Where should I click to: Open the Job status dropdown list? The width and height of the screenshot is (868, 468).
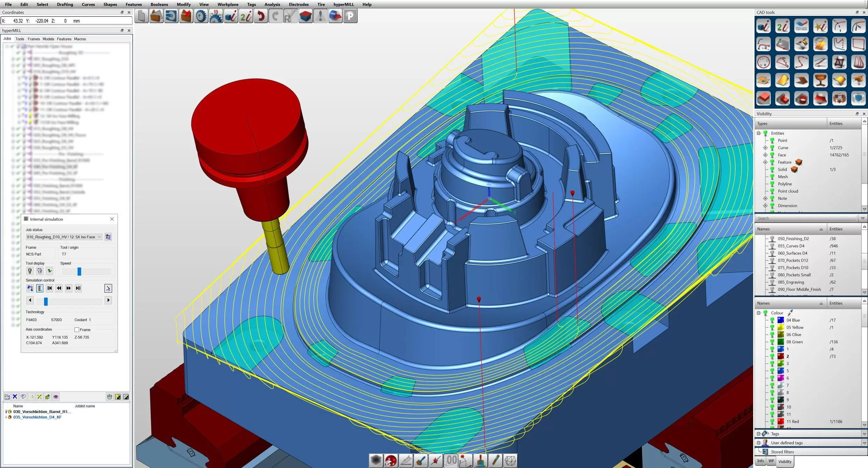pos(64,237)
